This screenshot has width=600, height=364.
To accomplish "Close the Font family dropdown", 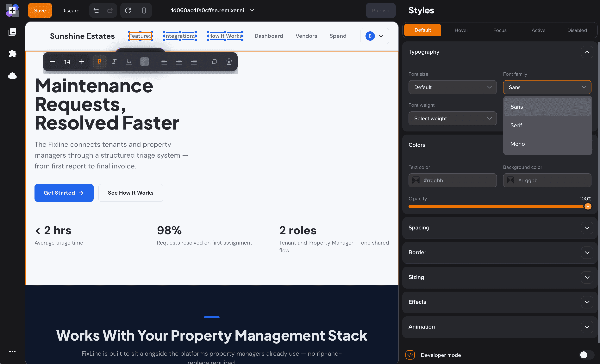I will (x=547, y=87).
